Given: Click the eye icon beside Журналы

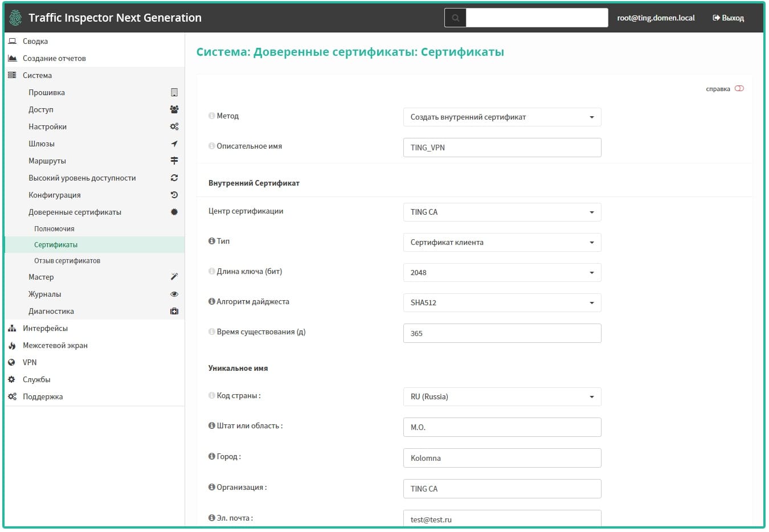Looking at the screenshot, I should [x=174, y=294].
